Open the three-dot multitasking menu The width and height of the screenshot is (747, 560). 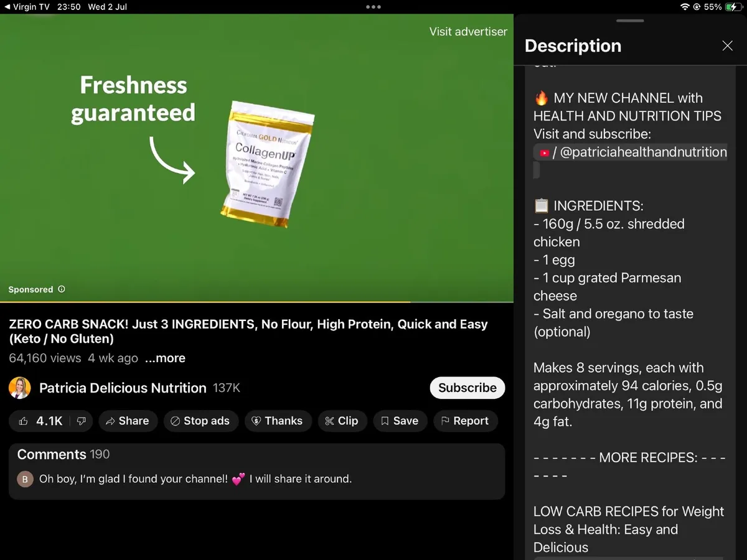[374, 7]
